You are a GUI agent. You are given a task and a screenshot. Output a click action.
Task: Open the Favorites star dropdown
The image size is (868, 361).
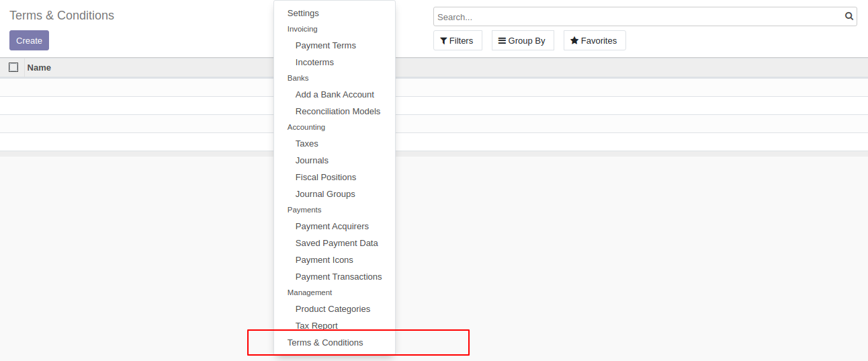point(594,41)
